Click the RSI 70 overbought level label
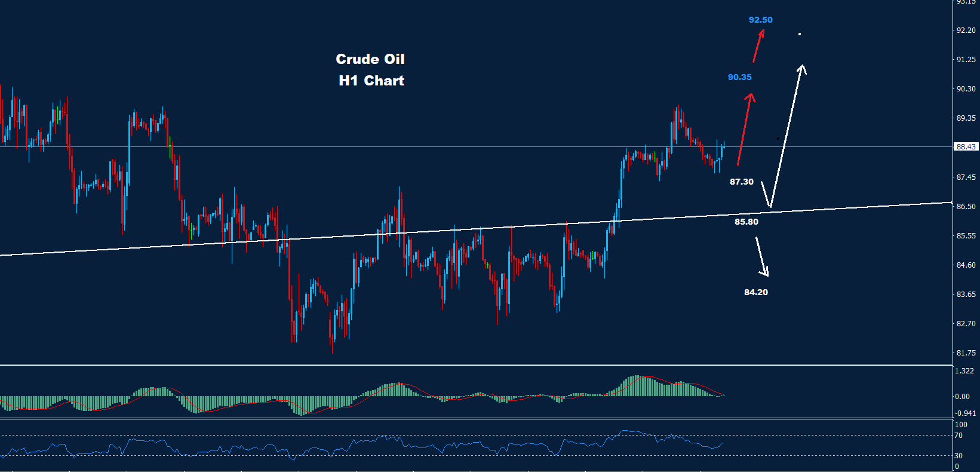Viewport: 980px width, 472px height. (x=959, y=436)
